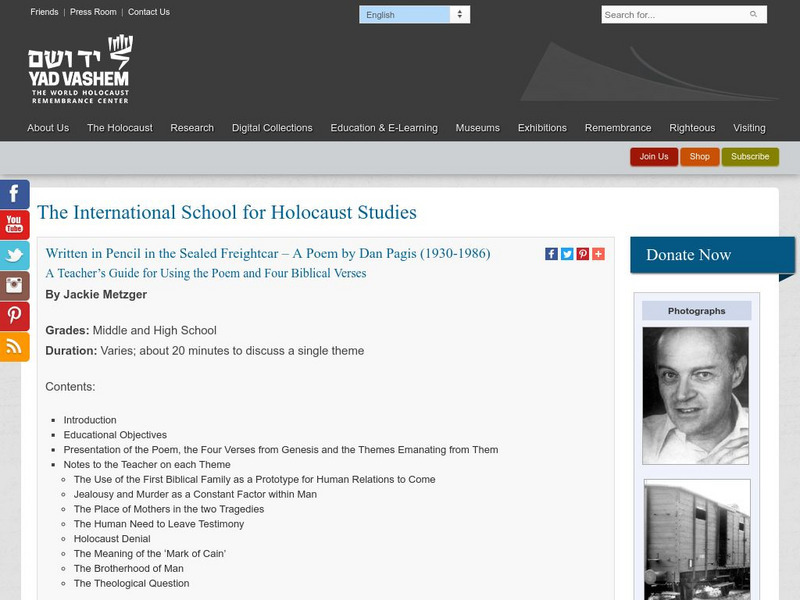Click the Friends link
The image size is (800, 600).
(x=44, y=12)
